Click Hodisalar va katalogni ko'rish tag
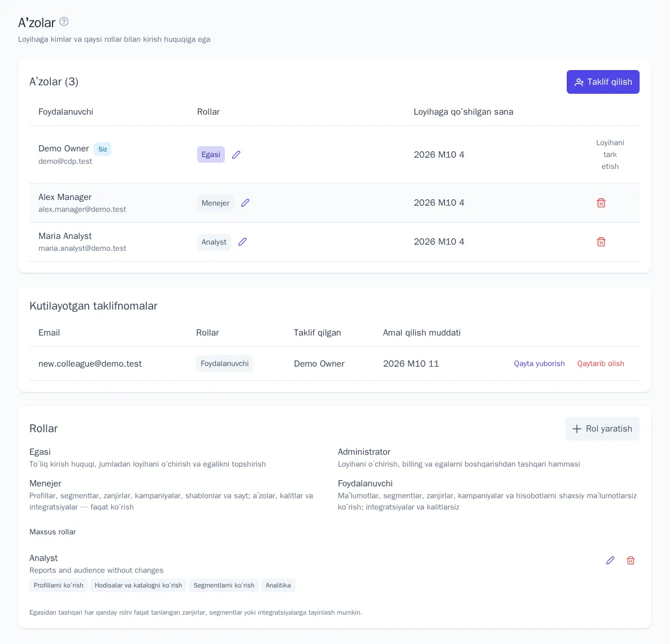This screenshot has width=669, height=644. point(138,585)
